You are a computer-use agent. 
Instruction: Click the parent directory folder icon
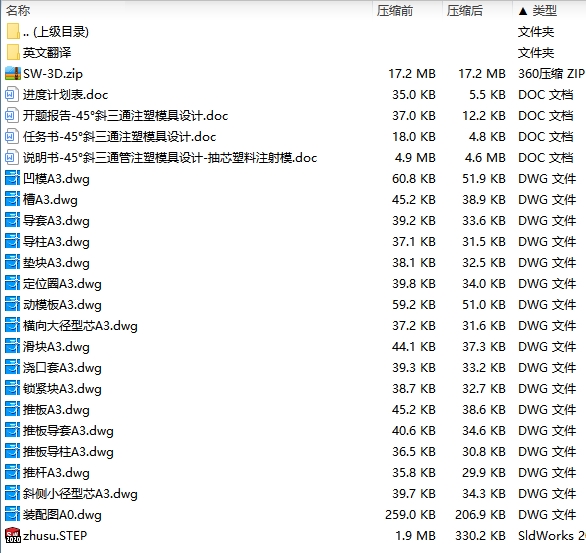pyautogui.click(x=13, y=31)
